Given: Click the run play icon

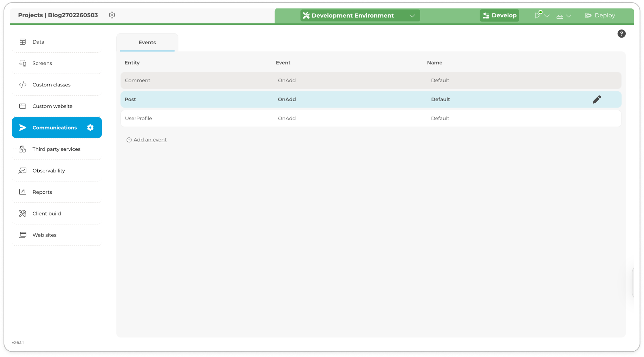Looking at the screenshot, I should pyautogui.click(x=538, y=15).
